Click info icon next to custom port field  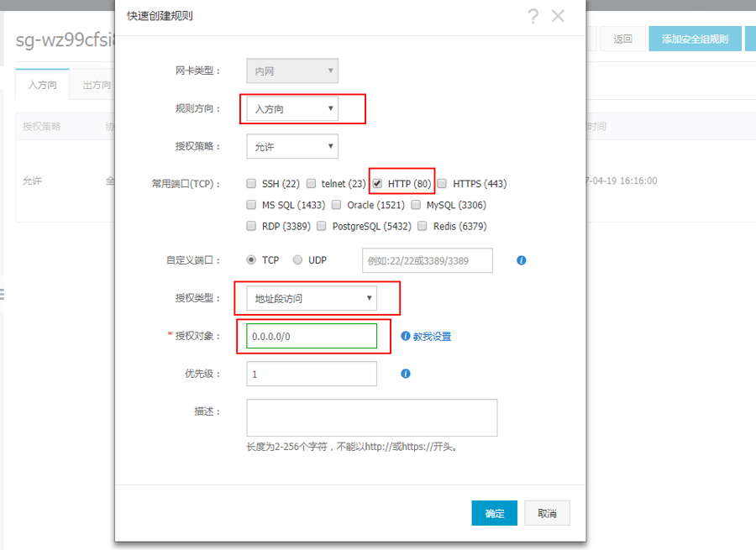pos(521,260)
